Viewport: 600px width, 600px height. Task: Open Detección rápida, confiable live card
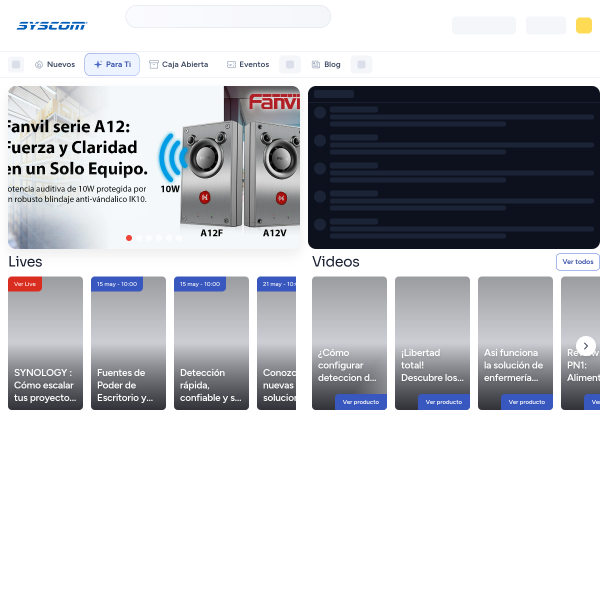(212, 343)
